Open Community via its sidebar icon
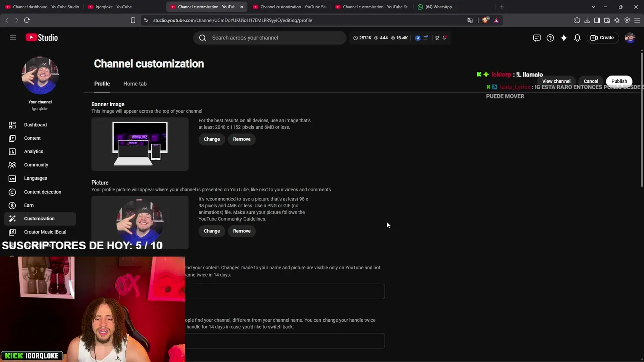644x362 pixels. point(12,165)
